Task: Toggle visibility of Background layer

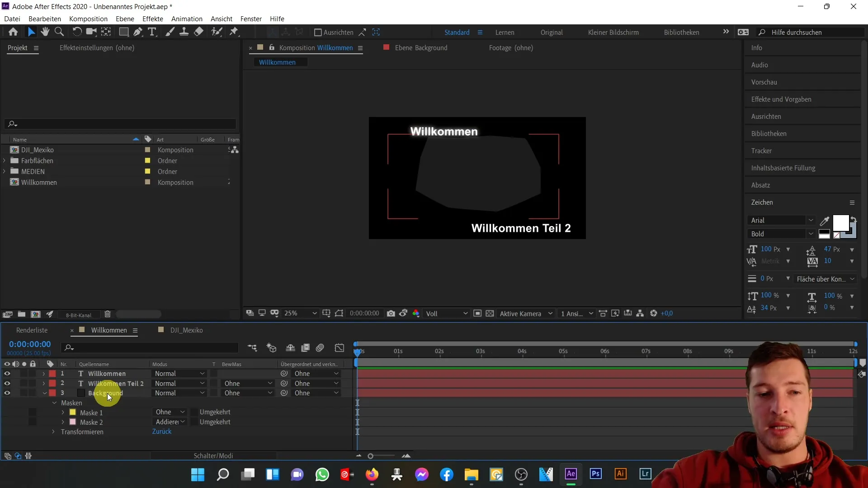Action: click(7, 393)
